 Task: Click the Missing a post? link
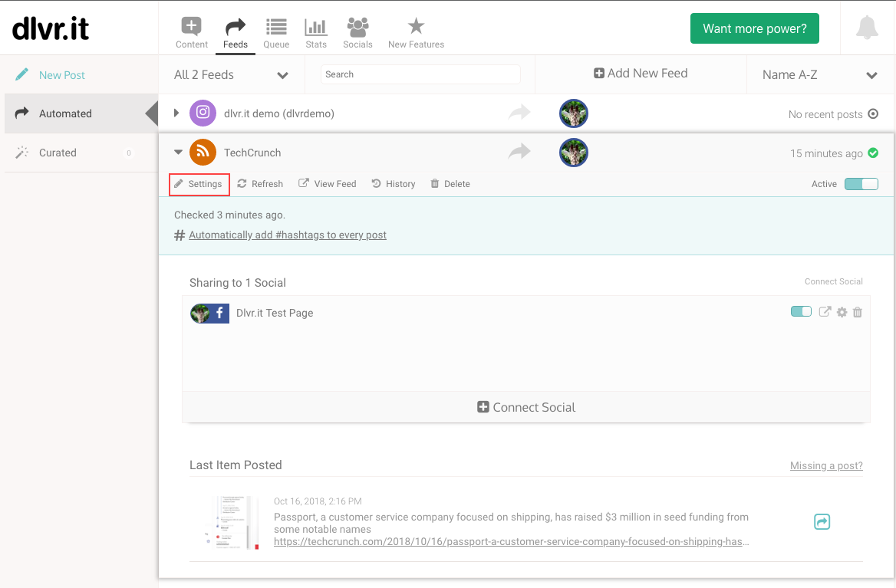click(826, 466)
